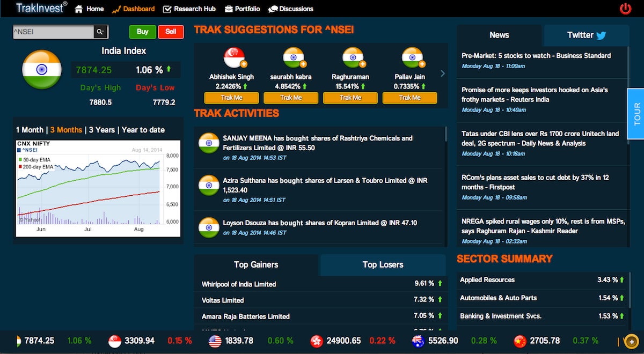Click the TrakInvest logo
The height and width of the screenshot is (354, 644).
[41, 8]
